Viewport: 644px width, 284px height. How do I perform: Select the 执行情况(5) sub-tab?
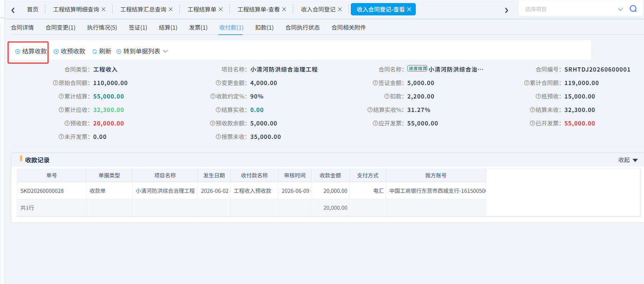pos(102,27)
